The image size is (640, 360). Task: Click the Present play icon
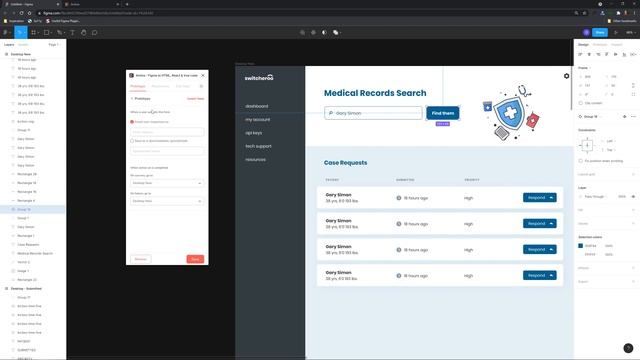click(616, 32)
